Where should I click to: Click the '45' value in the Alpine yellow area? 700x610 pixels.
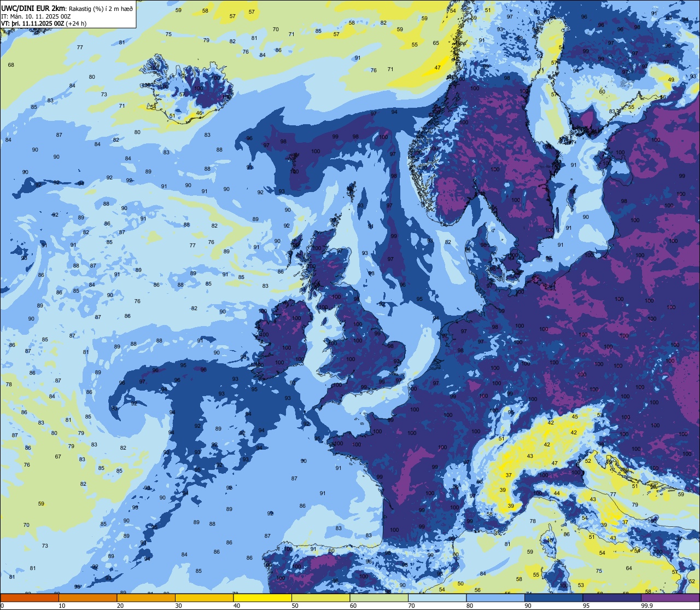[x=575, y=417]
